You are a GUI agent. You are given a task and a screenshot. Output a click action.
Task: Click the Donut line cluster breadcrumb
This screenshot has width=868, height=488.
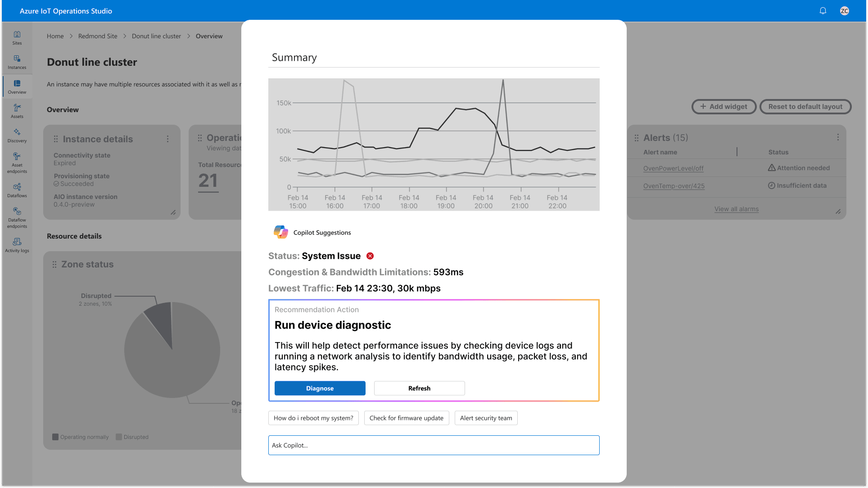coord(156,36)
